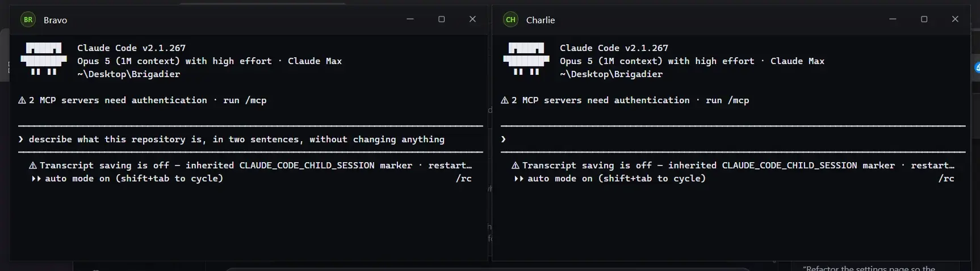Click the BR avatar badge for Bravo

click(x=28, y=20)
